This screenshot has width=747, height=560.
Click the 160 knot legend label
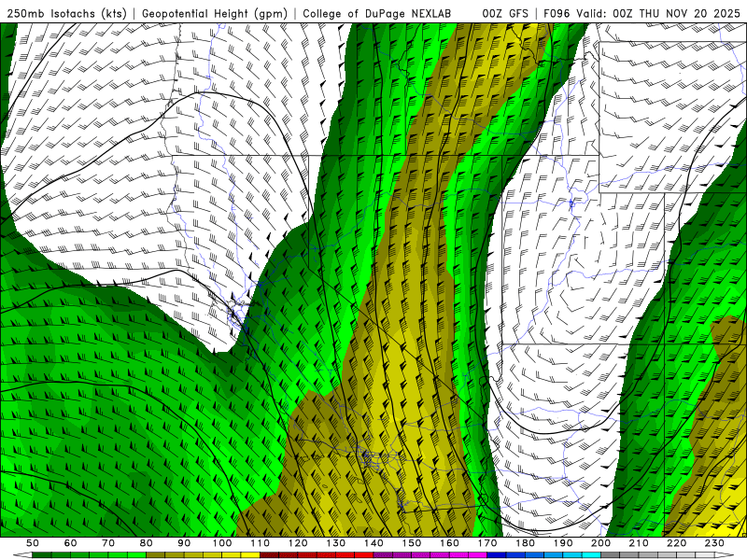pyautogui.click(x=449, y=543)
